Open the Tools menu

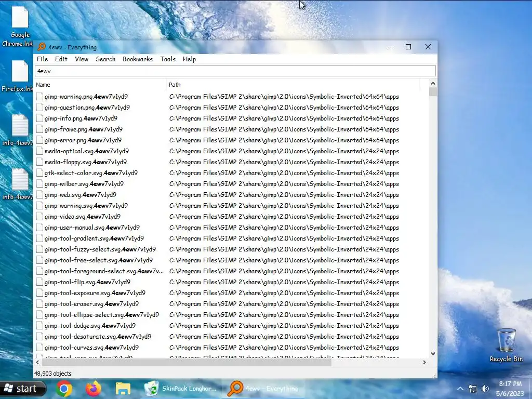pyautogui.click(x=168, y=59)
